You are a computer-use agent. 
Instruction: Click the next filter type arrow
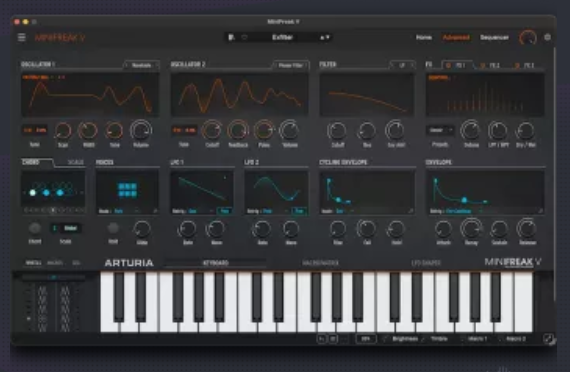coord(412,65)
